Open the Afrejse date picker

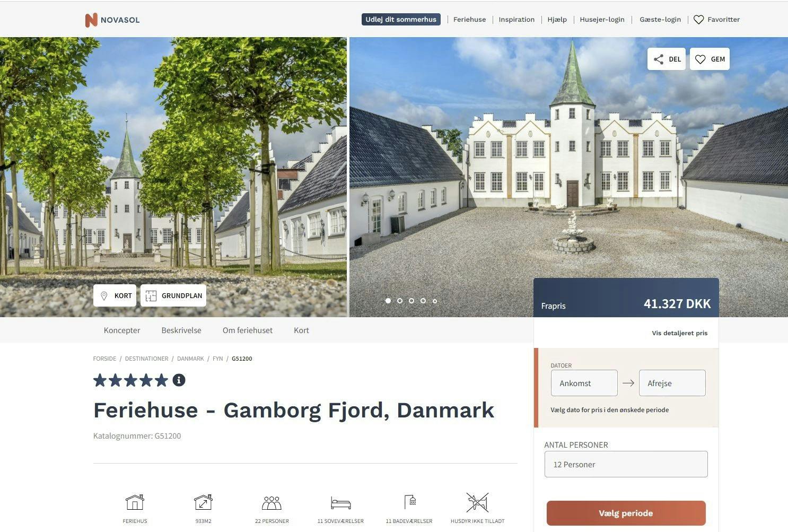coord(672,383)
